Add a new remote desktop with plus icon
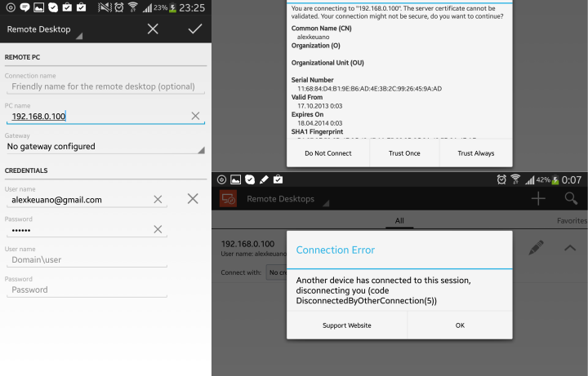 (x=538, y=198)
